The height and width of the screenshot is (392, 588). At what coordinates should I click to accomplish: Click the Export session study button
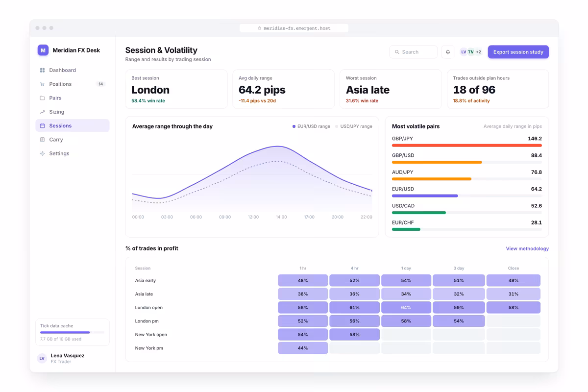click(x=518, y=52)
